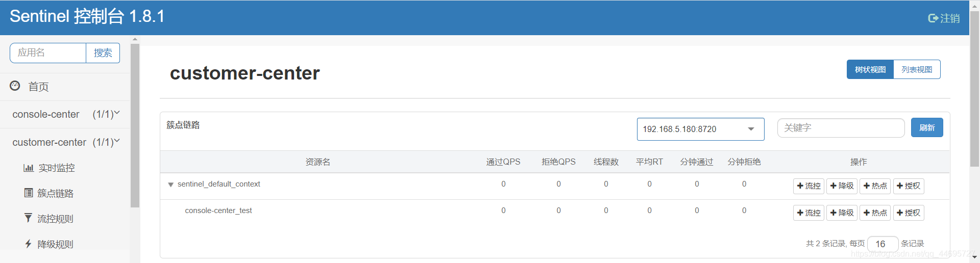
Task: Click the sidebar vertical scrollbar thumb
Action: pos(135,125)
